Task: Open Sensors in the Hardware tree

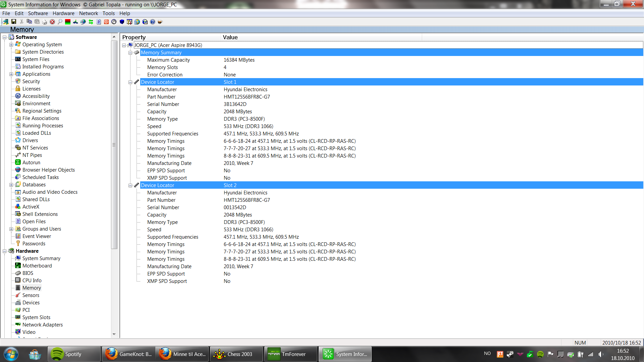Action: 31,295
